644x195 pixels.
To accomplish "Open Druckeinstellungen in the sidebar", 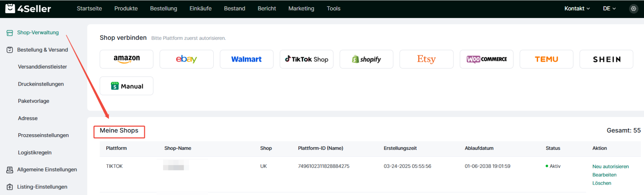I will 41,84.
